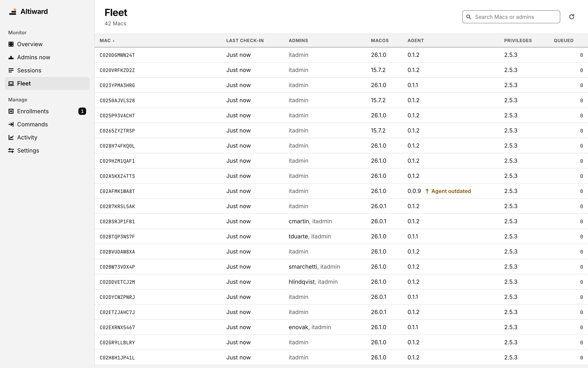
Task: Click admin cmartin in C02BSRJP1FB1 row
Action: pos(299,221)
